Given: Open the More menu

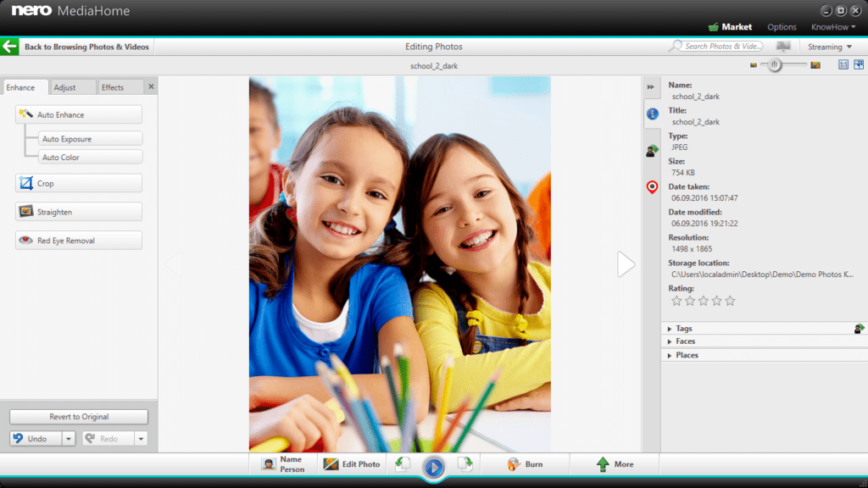Looking at the screenshot, I should pos(615,464).
